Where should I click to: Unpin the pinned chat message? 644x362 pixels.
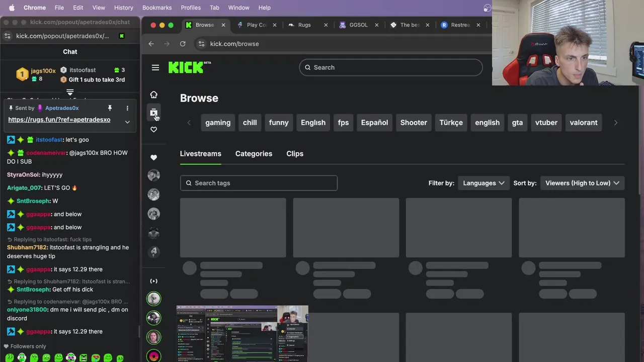click(x=110, y=108)
